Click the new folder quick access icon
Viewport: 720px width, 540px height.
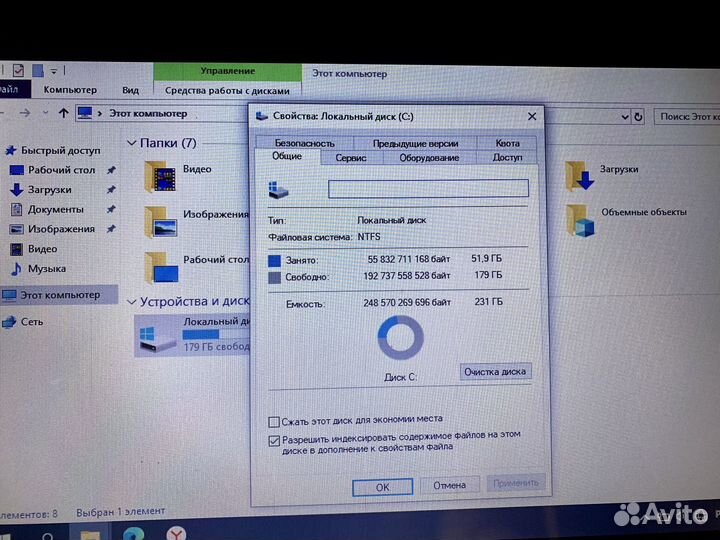point(38,71)
